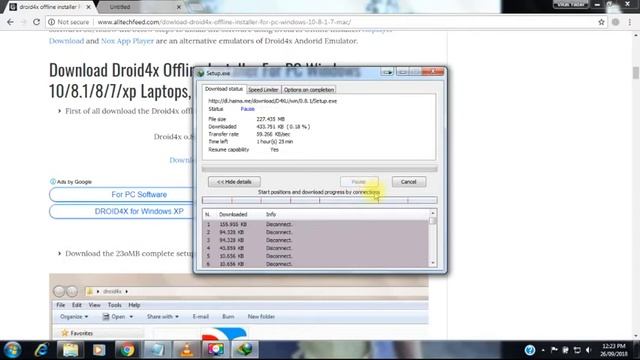
Task: Select connection row 1 with 155.955 KB
Action: (x=316, y=224)
